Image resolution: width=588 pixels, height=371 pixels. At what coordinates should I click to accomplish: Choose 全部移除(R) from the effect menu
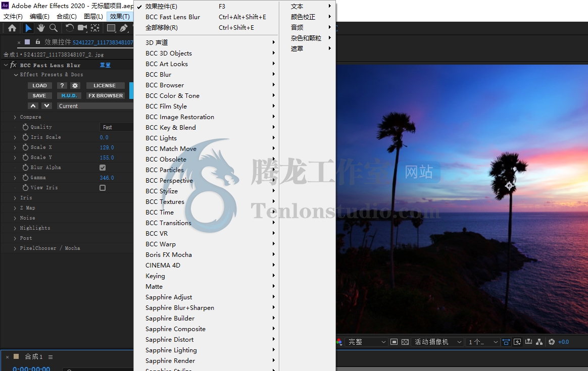pyautogui.click(x=207, y=27)
